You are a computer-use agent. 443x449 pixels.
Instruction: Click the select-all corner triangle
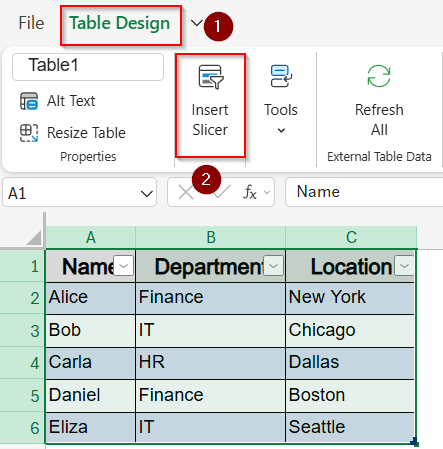pos(34,238)
